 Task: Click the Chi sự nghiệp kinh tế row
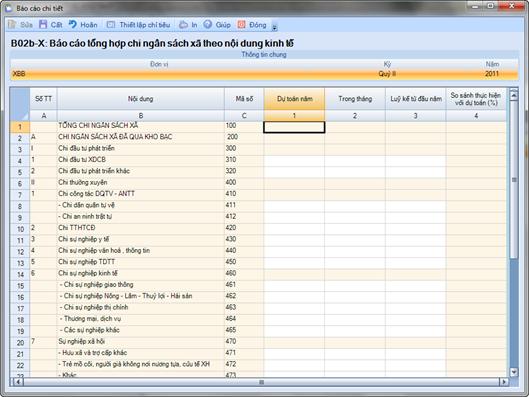pos(88,273)
